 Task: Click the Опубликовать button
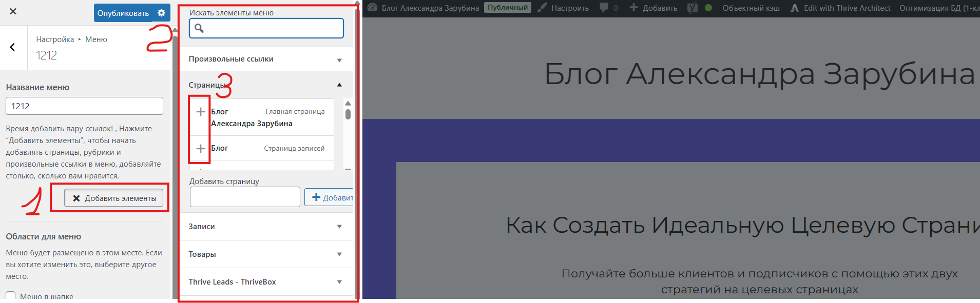(123, 13)
